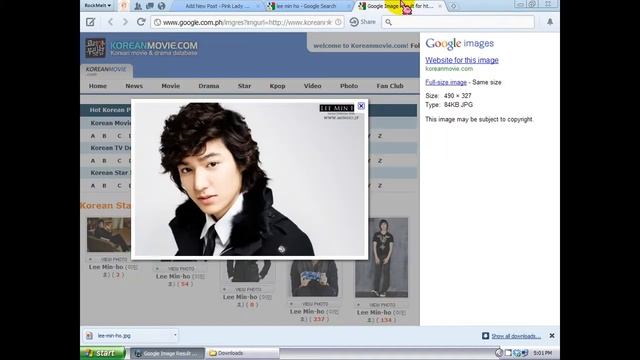Click the site info icon in address bar
This screenshot has height=360, width=640.
coord(157,22)
